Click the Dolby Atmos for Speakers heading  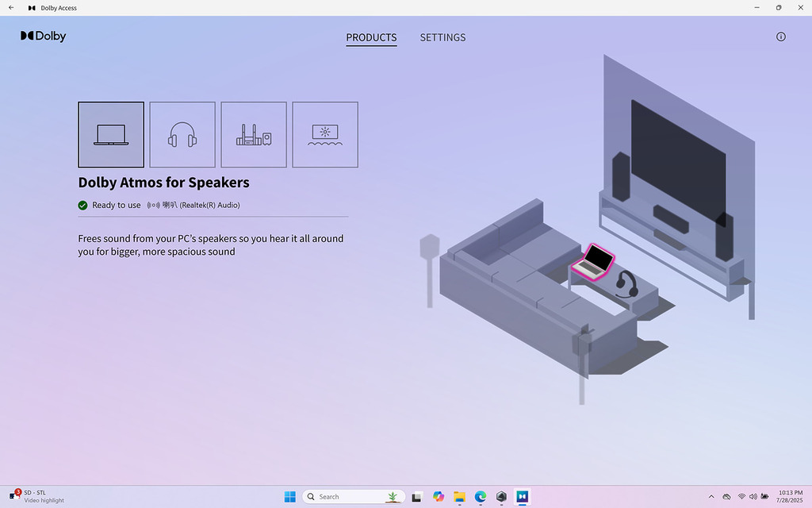pos(163,183)
